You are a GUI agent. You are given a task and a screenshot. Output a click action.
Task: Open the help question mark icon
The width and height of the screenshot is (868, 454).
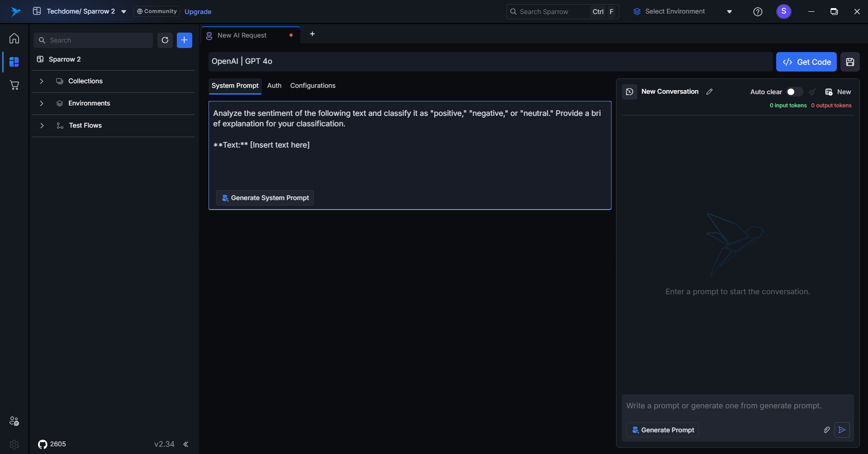pyautogui.click(x=758, y=12)
